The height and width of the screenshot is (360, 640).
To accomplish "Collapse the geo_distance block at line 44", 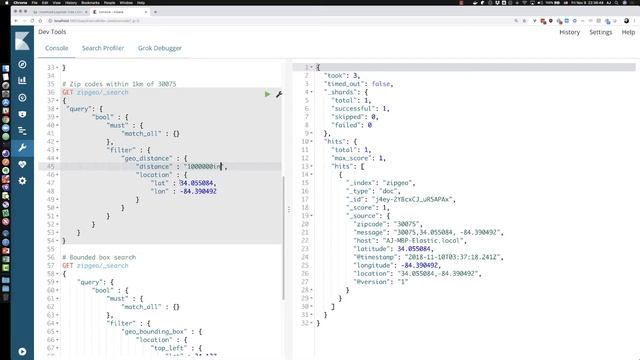I will coord(57,158).
